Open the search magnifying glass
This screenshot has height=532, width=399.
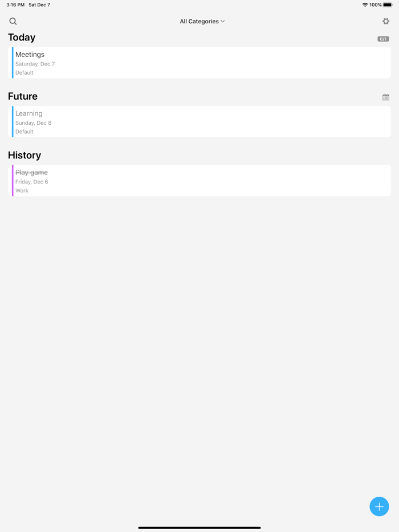point(13,21)
